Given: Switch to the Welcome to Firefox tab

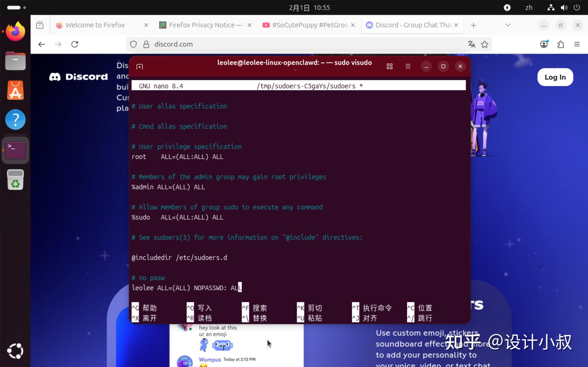Looking at the screenshot, I should (95, 25).
